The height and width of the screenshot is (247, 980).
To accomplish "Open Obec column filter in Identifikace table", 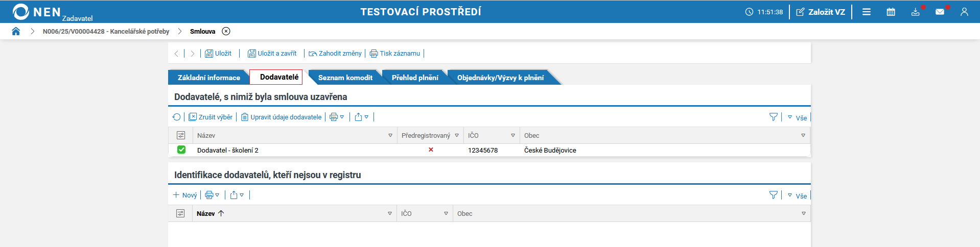I will [804, 213].
